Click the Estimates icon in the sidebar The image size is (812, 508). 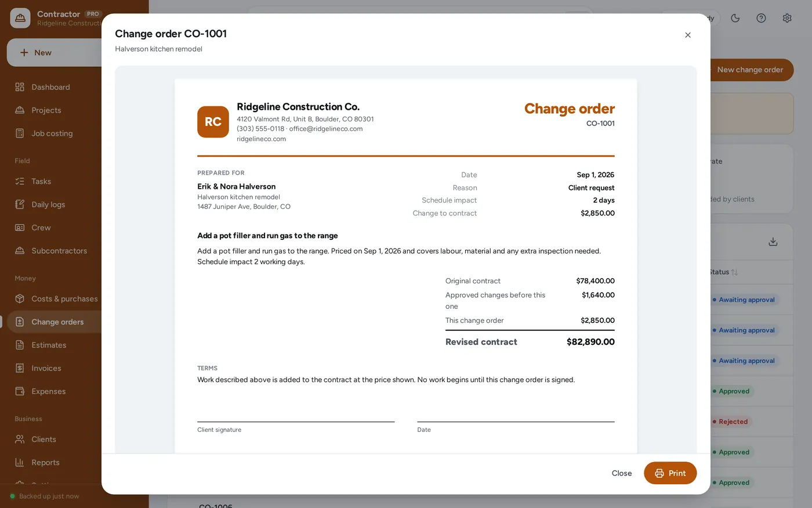[x=20, y=345]
